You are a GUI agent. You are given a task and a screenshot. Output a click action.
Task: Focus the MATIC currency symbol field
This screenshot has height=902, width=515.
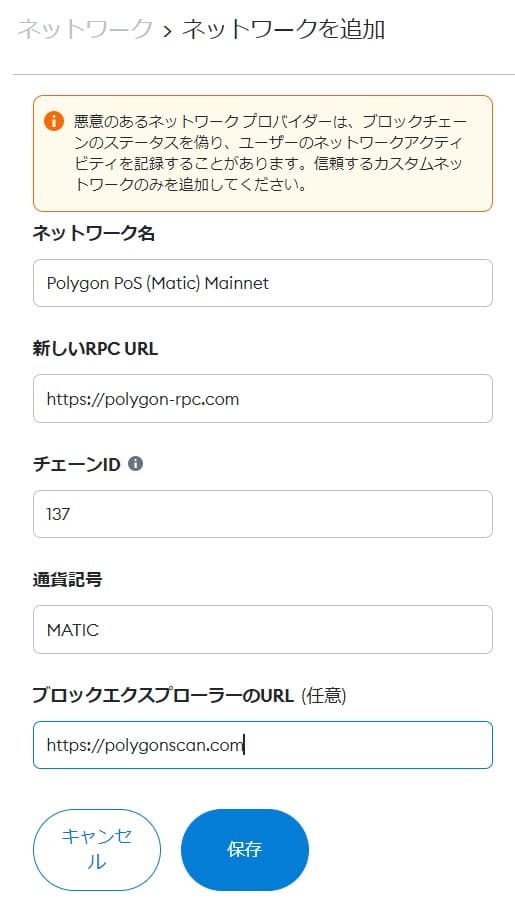click(263, 629)
